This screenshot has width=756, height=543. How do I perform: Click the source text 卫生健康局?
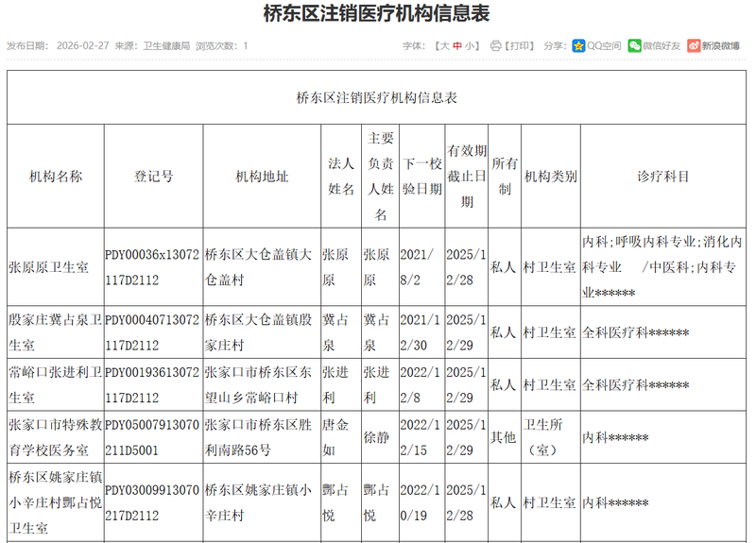[165, 45]
